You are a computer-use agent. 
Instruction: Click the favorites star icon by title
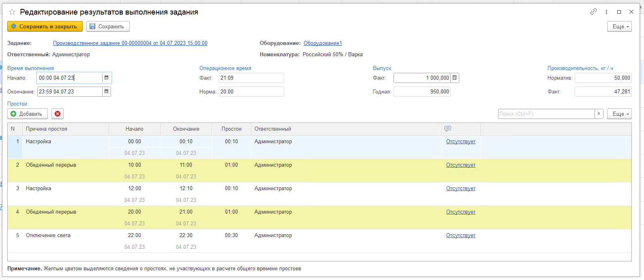(12, 12)
